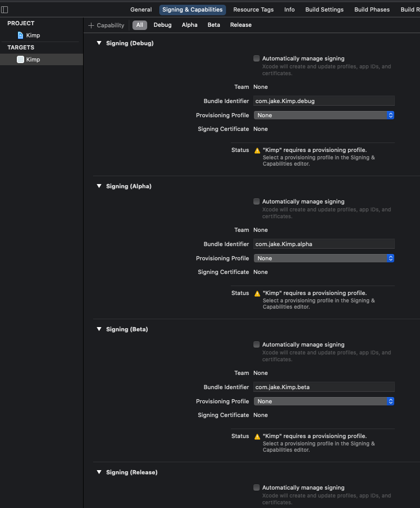Click the Signing (Debug) section title
The width and height of the screenshot is (420, 508).
[x=130, y=43]
